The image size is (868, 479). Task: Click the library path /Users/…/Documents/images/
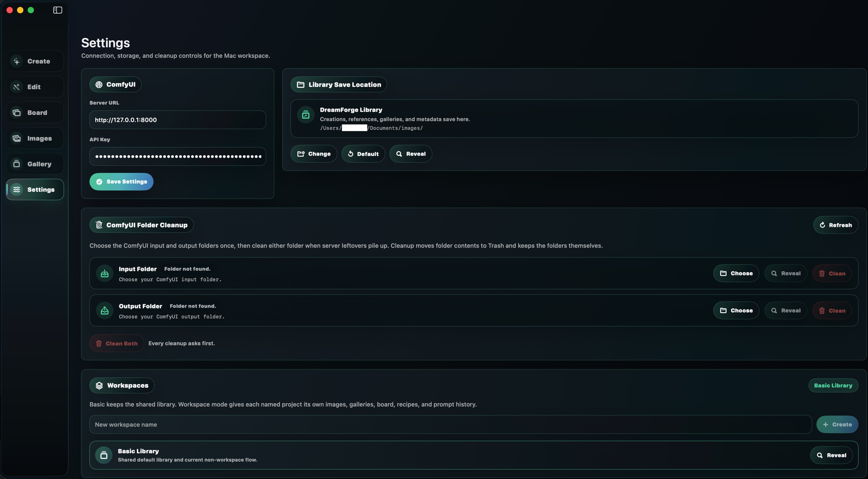pyautogui.click(x=371, y=128)
